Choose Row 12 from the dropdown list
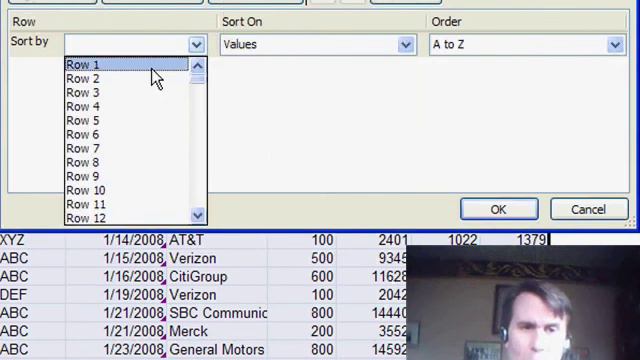640x360 pixels. click(127, 218)
